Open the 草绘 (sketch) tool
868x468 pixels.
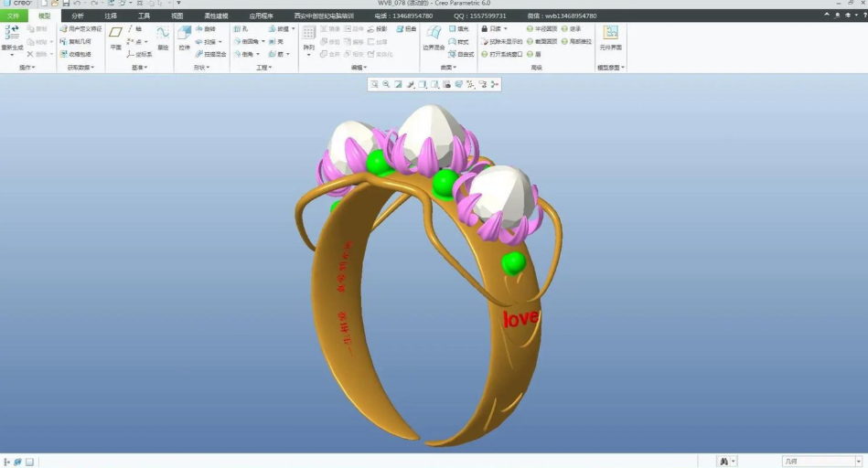click(x=163, y=37)
